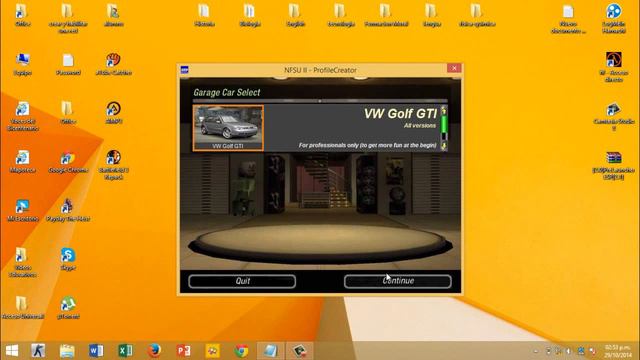Click the large VW Golf GTI heading
Image resolution: width=640 pixels, height=360 pixels.
400,113
